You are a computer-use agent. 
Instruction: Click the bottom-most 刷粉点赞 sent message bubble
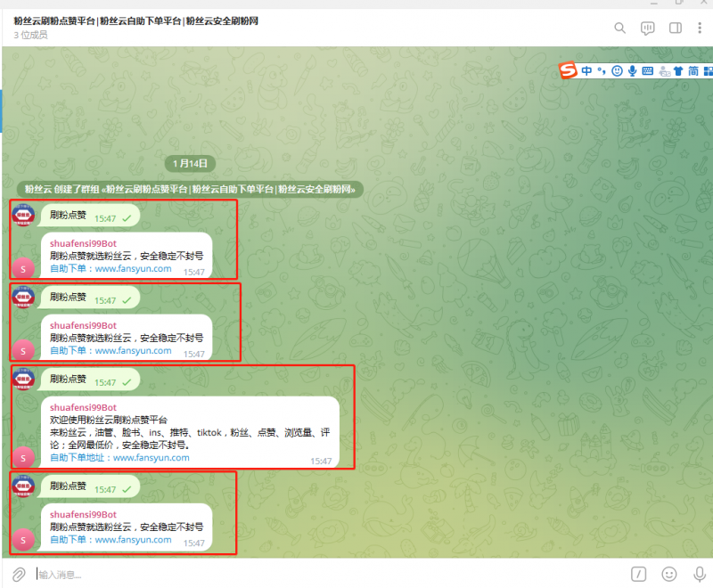90,486
